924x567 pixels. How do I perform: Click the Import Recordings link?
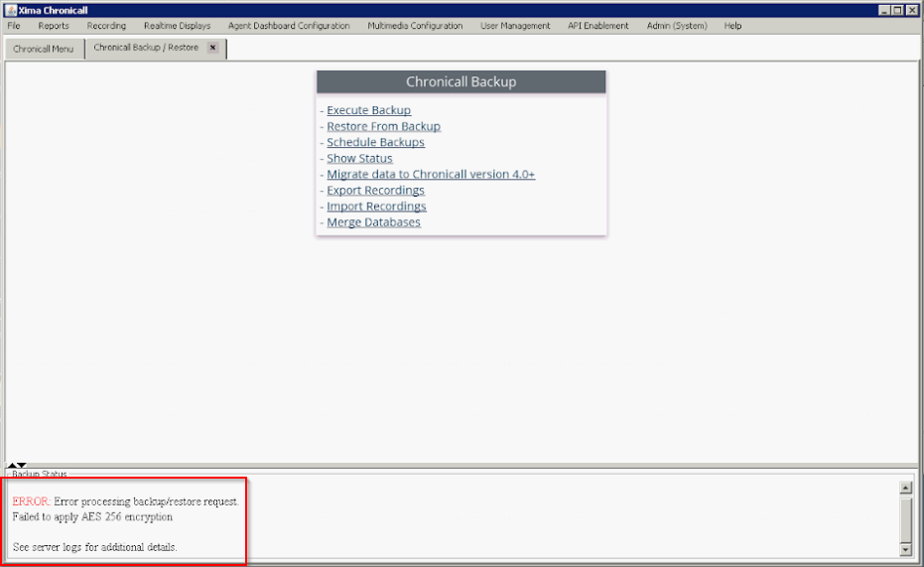click(376, 206)
